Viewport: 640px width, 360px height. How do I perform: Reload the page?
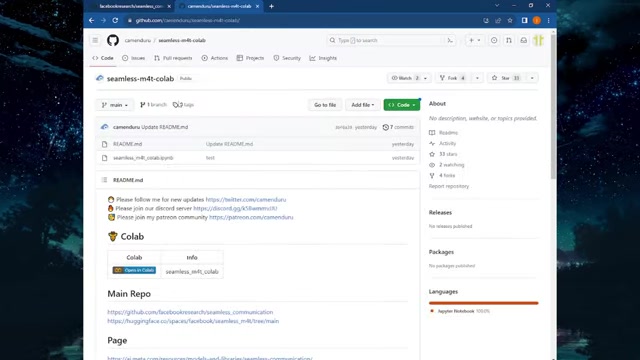click(115, 20)
